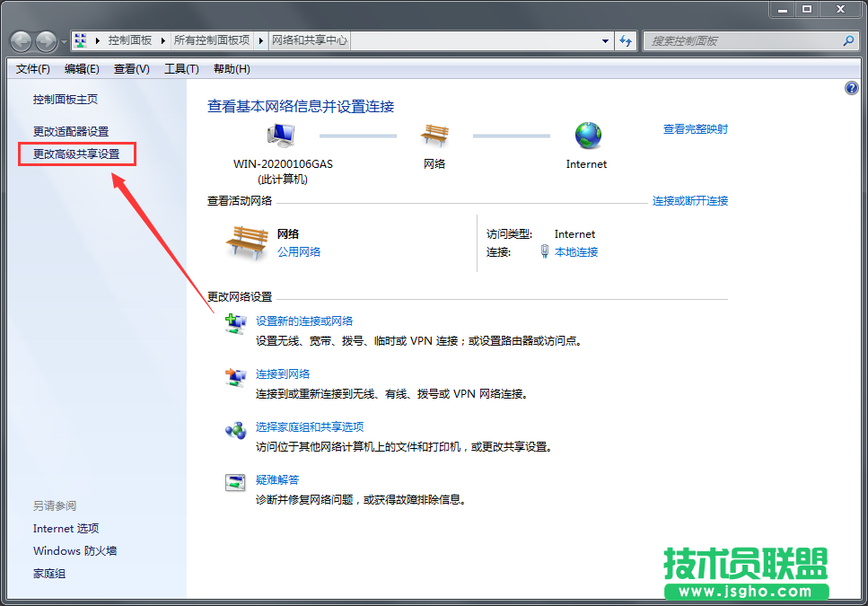
Task: Open 查看完整映射
Action: (x=695, y=128)
